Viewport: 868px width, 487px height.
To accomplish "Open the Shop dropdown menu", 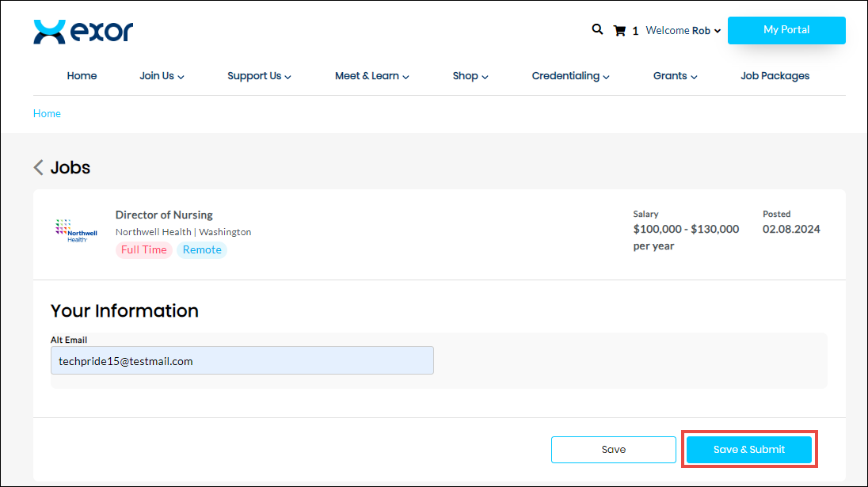I will coord(470,76).
